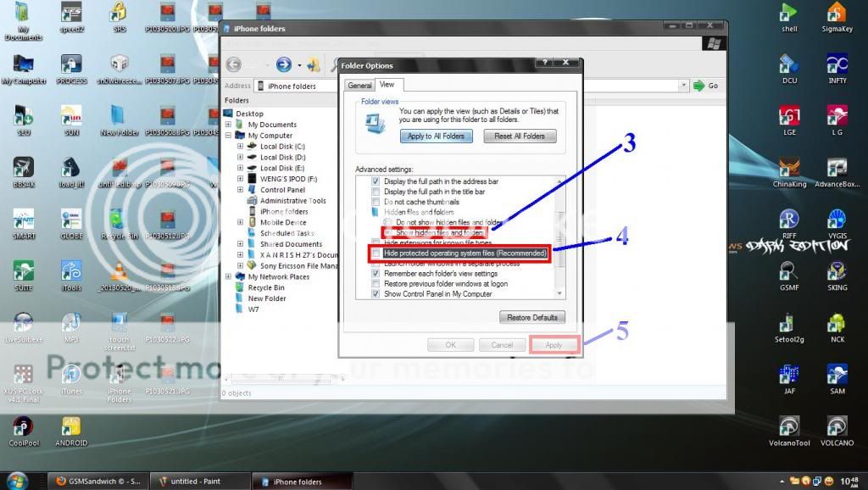Screen dimensions: 868x490
Task: Select Show hidden files and folders option
Action: 389,232
